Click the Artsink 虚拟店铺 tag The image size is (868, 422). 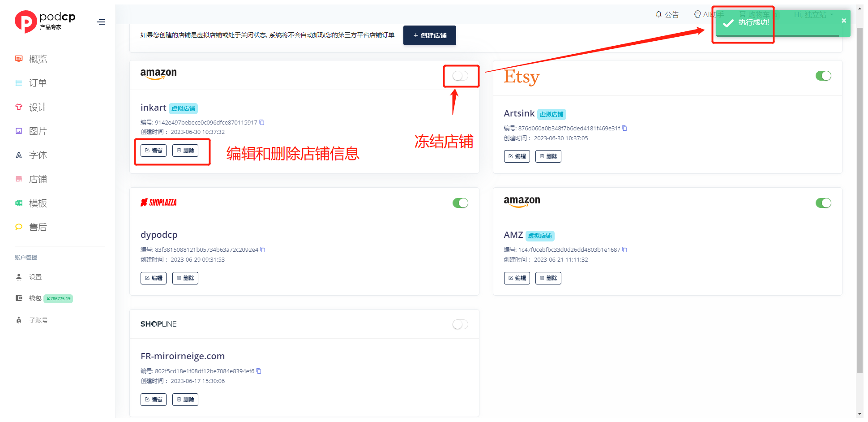(552, 114)
